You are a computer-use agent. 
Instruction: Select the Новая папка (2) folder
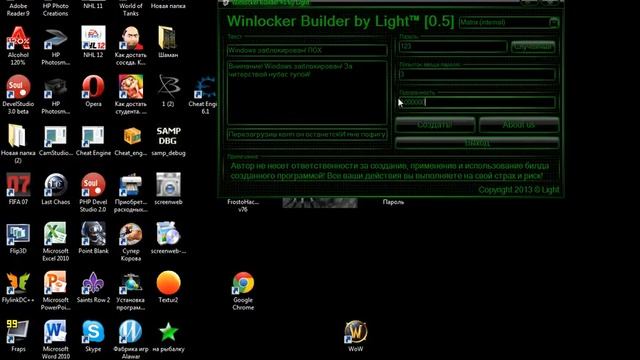[x=18, y=136]
